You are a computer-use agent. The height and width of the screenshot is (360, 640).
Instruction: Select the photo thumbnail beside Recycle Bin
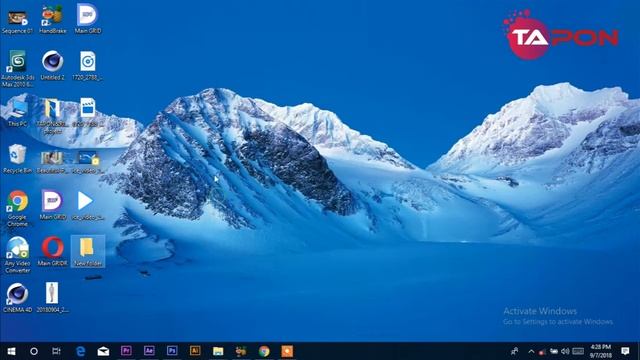(x=52, y=162)
